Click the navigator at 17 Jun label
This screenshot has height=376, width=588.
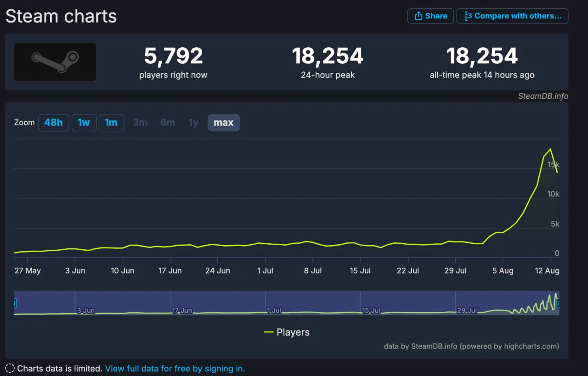coord(182,311)
